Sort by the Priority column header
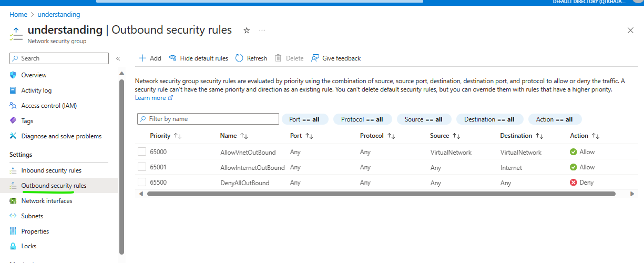Image resolution: width=644 pixels, height=263 pixels. (x=166, y=136)
